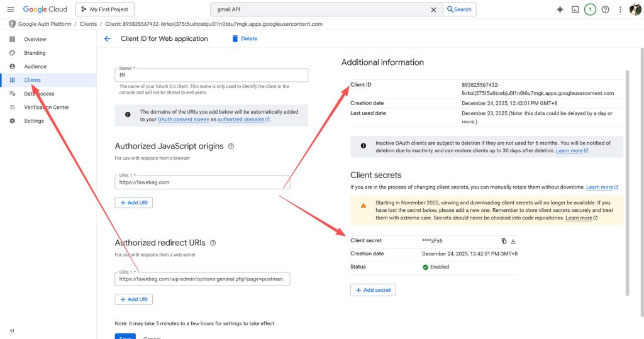Collapse the left navigation sidebar
Screen dimensions: 644x339
tap(12, 330)
